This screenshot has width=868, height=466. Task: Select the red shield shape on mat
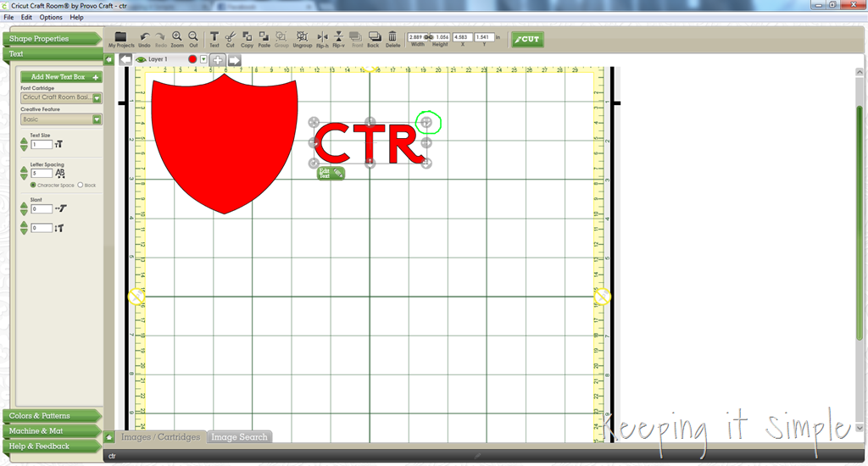coord(224,144)
